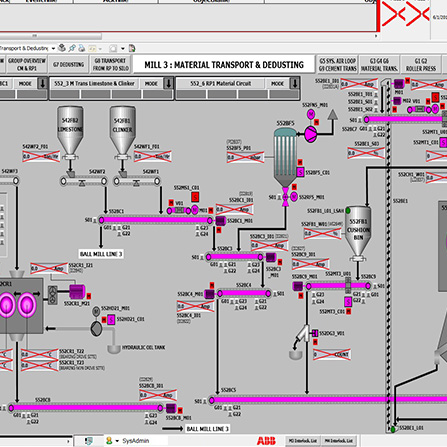Open belt conveyor 552BC9 magenta belt
This screenshot has width=447, height=447.
tap(338, 286)
